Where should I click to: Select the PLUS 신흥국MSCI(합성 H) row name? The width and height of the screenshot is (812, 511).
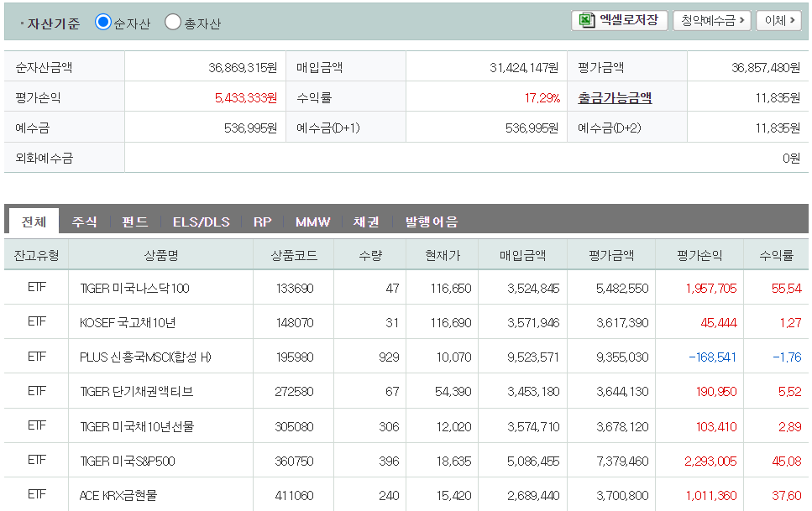(x=145, y=357)
